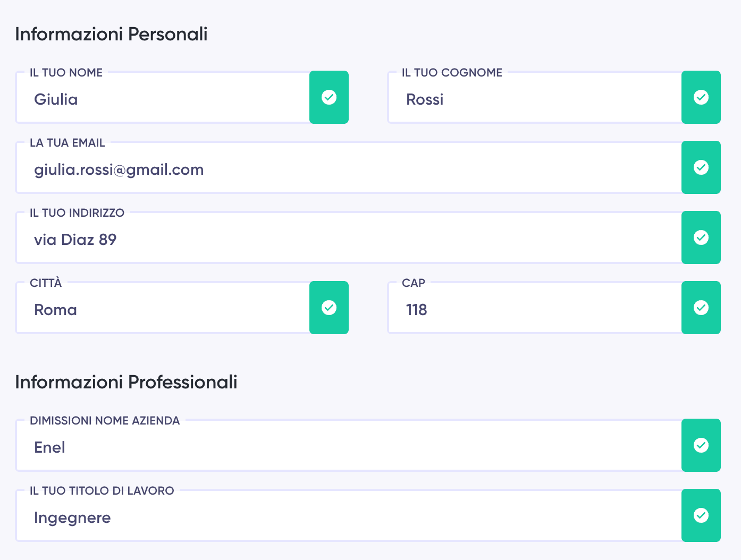This screenshot has height=560, width=741.
Task: Click the checkmark icon next to Enel company field
Action: (701, 445)
